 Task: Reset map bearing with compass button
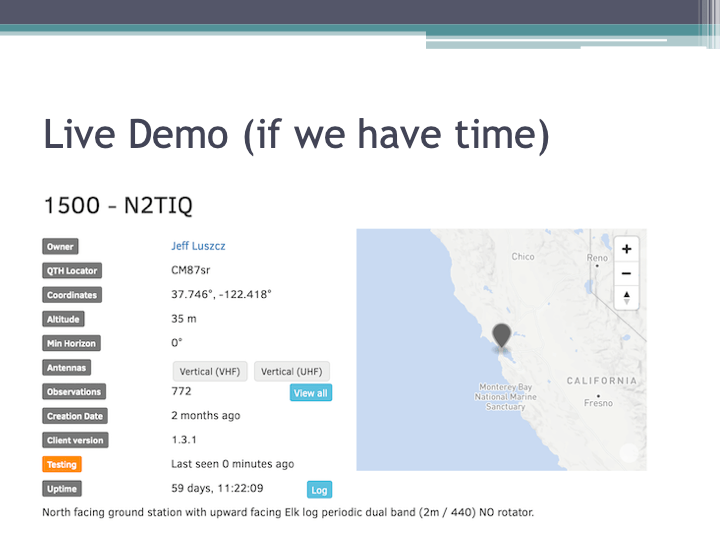click(626, 297)
